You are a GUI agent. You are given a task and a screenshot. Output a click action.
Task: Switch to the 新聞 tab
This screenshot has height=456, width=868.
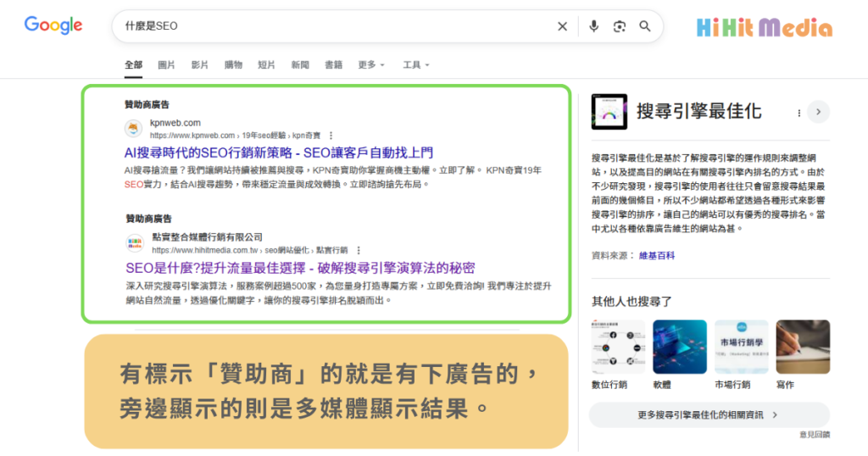point(300,64)
